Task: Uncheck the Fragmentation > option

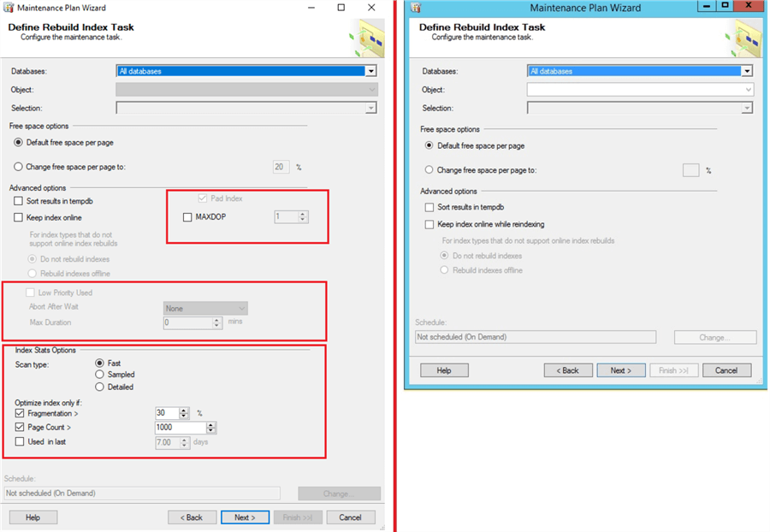Action: pos(20,413)
